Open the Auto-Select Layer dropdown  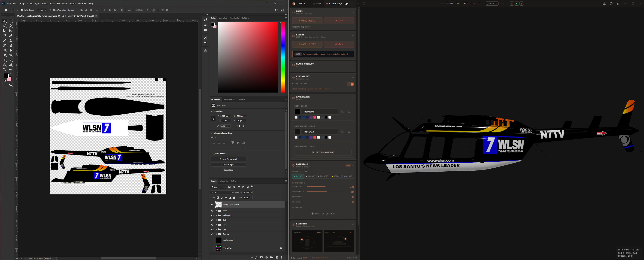[42, 10]
